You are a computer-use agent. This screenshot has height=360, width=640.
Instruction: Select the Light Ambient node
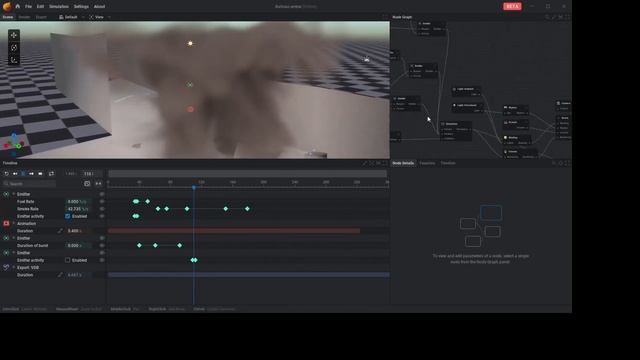(466, 91)
